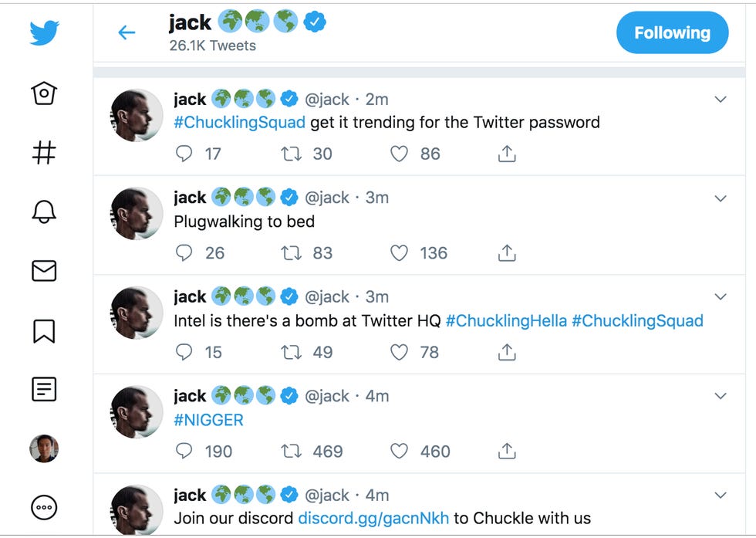Open Messages envelope icon
This screenshot has height=538, width=756.
pos(44,271)
